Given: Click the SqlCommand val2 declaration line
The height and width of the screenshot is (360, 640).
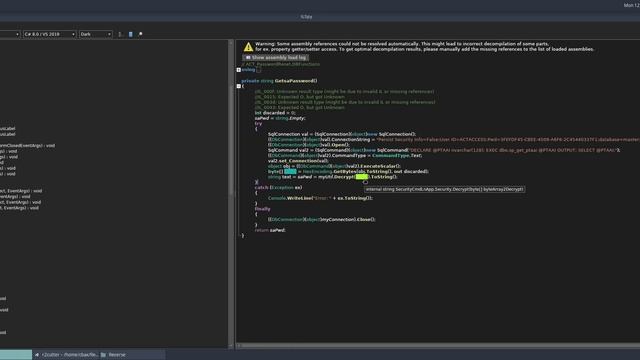Looking at the screenshot, I should click(444, 150).
